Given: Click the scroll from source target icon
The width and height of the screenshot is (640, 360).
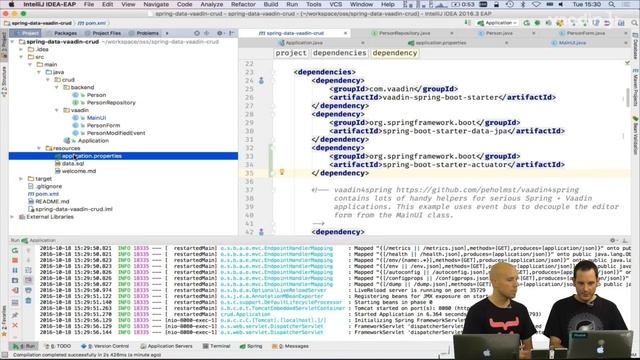Looking at the screenshot, I should click(x=197, y=33).
